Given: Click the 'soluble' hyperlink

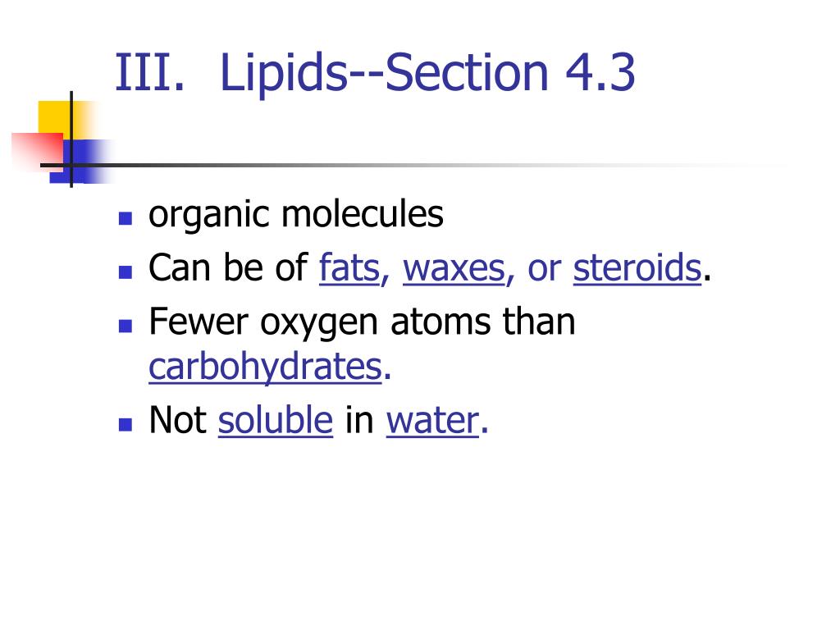Looking at the screenshot, I should click(x=275, y=420).
